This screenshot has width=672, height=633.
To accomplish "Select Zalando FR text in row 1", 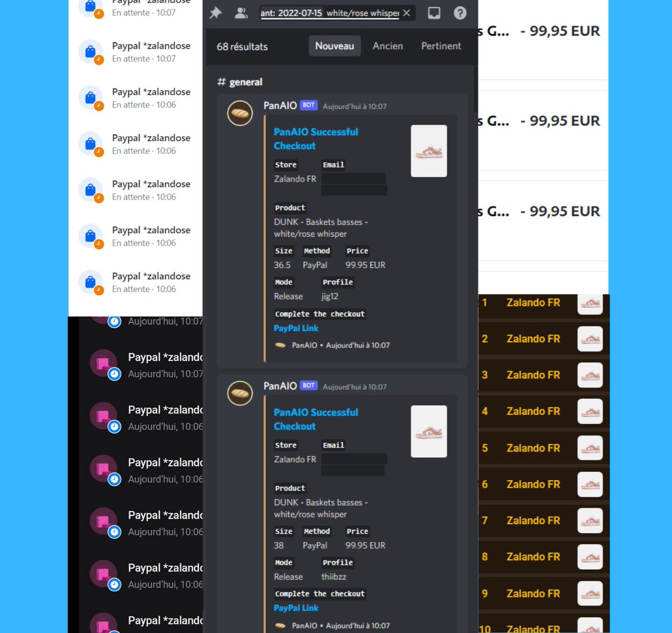I will pyautogui.click(x=533, y=303).
